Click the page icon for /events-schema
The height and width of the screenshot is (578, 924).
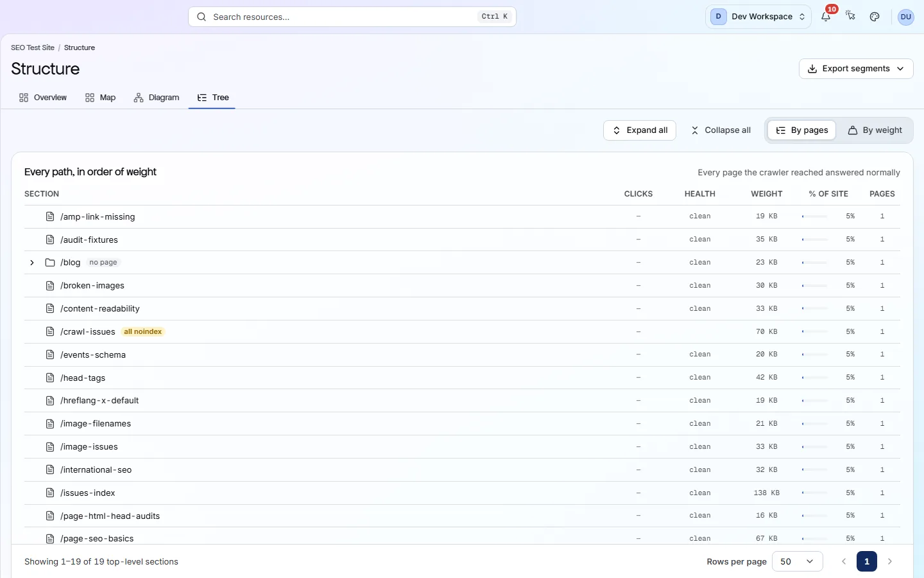pyautogui.click(x=50, y=355)
